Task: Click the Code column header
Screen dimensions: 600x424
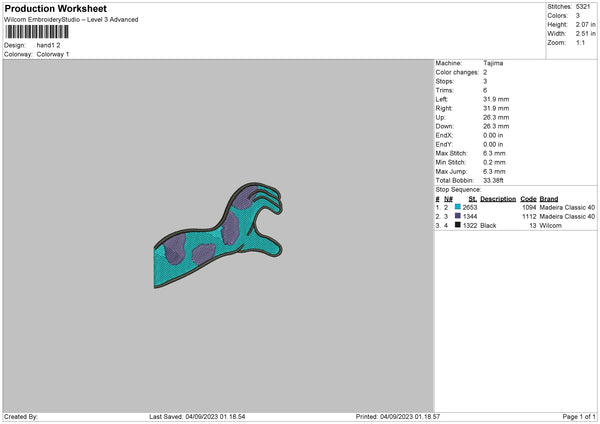Action: [528, 199]
